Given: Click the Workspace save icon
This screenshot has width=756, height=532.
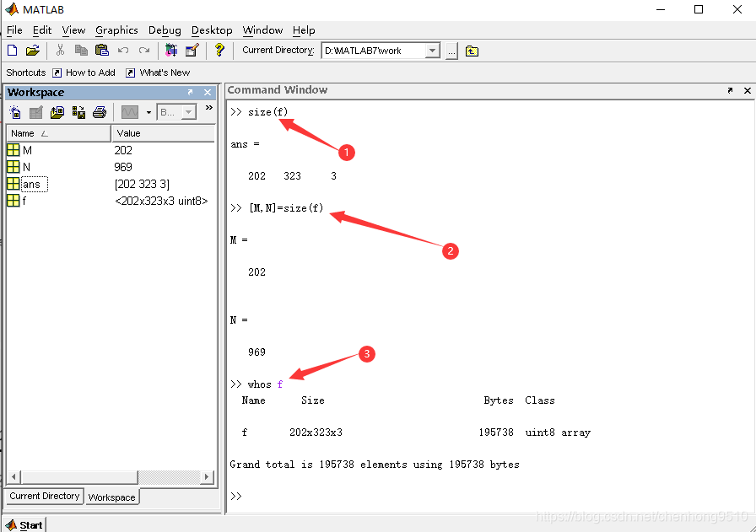Looking at the screenshot, I should click(78, 112).
